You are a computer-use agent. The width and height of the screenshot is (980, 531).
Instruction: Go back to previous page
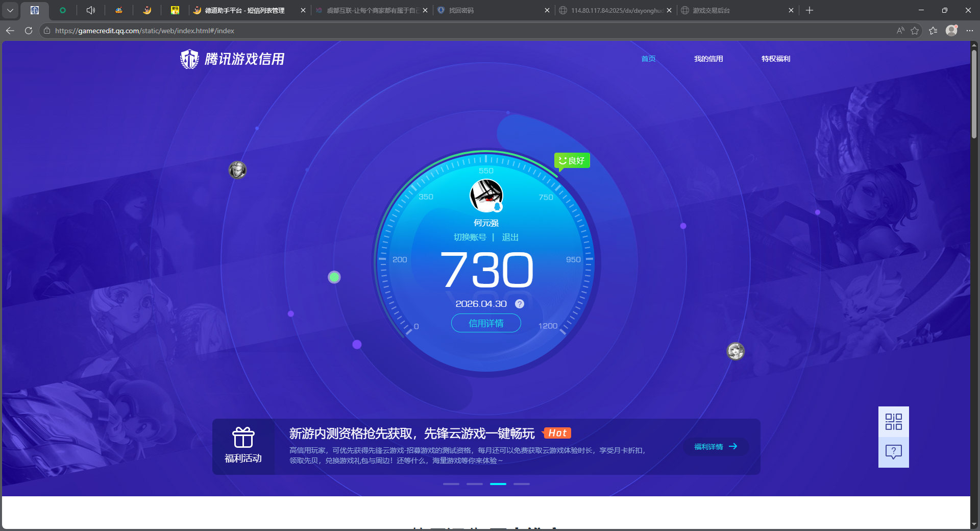click(10, 31)
